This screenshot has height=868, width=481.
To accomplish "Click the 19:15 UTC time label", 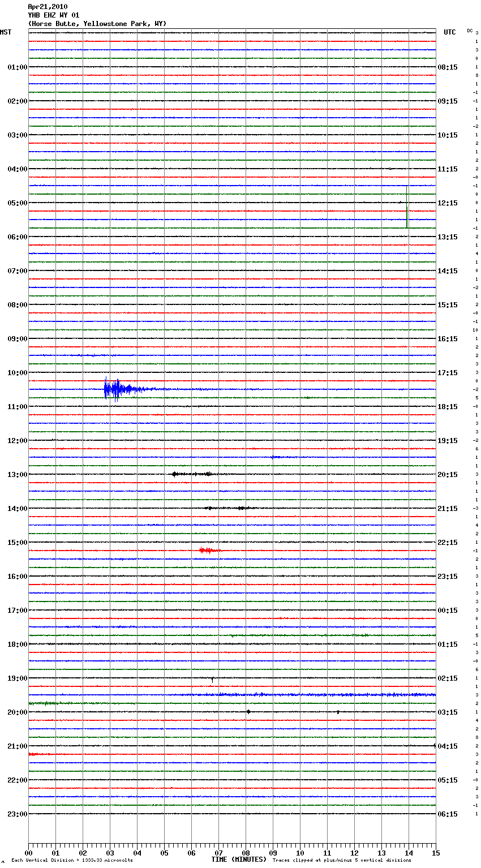I will tap(448, 441).
